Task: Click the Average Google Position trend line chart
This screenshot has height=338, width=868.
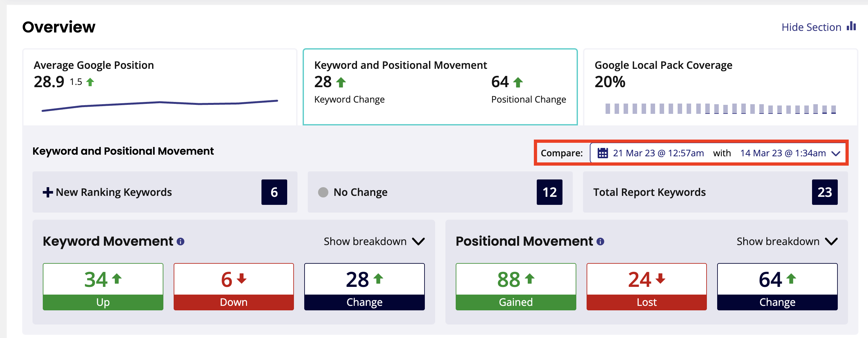Action: [x=160, y=105]
